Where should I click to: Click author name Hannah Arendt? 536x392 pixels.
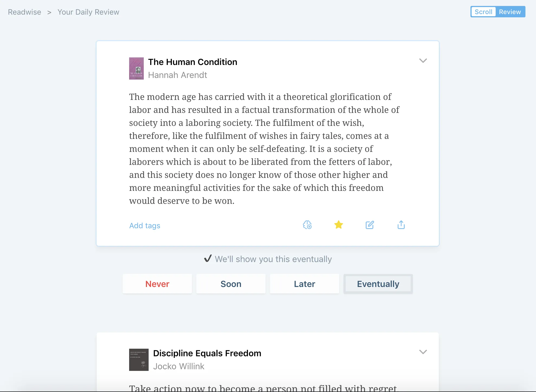point(177,75)
